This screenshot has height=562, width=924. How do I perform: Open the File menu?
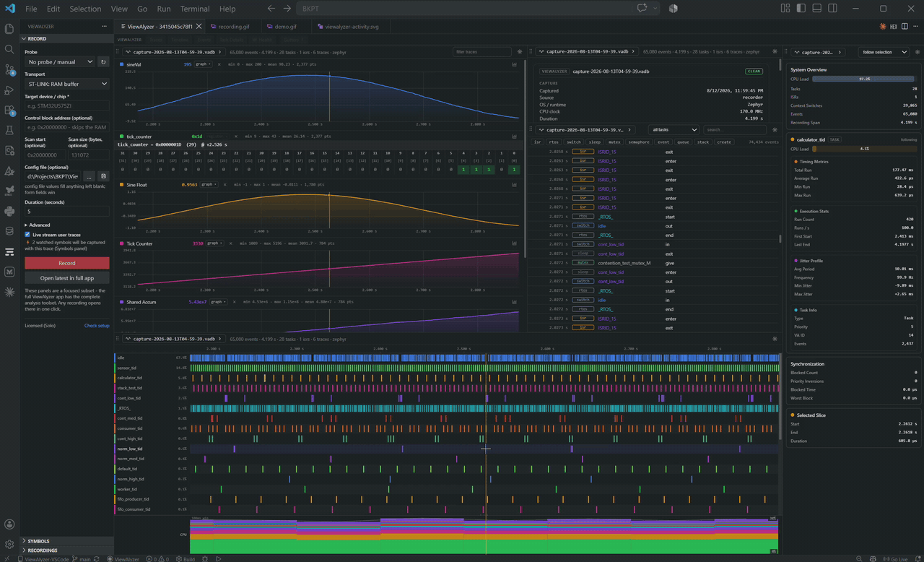coord(31,9)
